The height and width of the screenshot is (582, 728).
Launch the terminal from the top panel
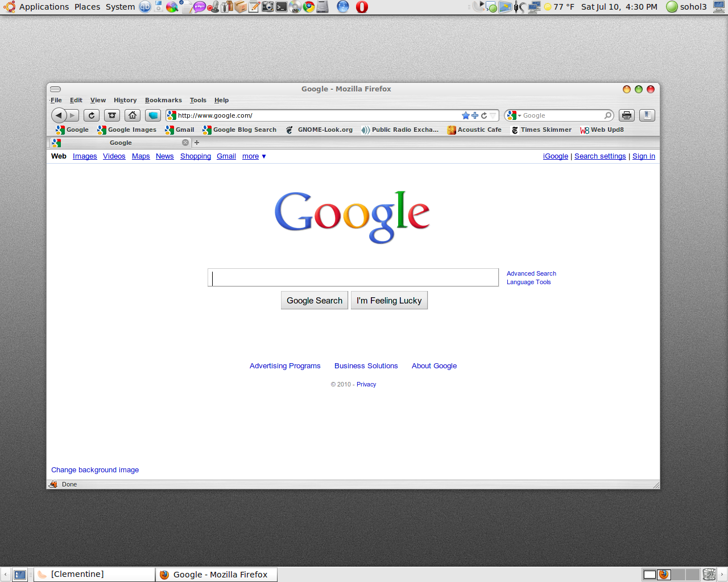[282, 7]
